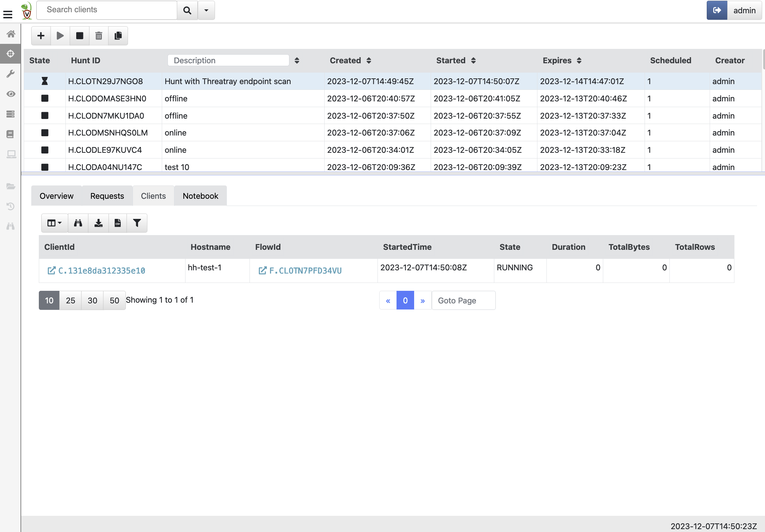Set page size to 10

[x=49, y=301]
